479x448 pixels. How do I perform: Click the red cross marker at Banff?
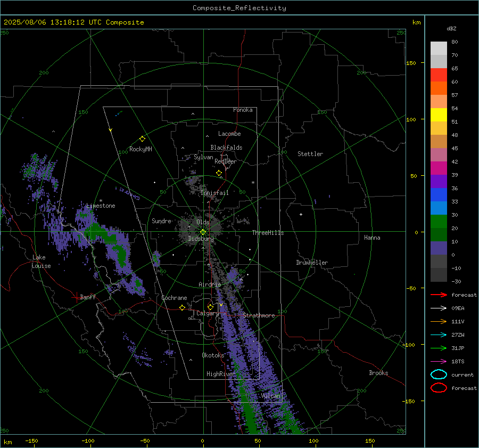76,297
